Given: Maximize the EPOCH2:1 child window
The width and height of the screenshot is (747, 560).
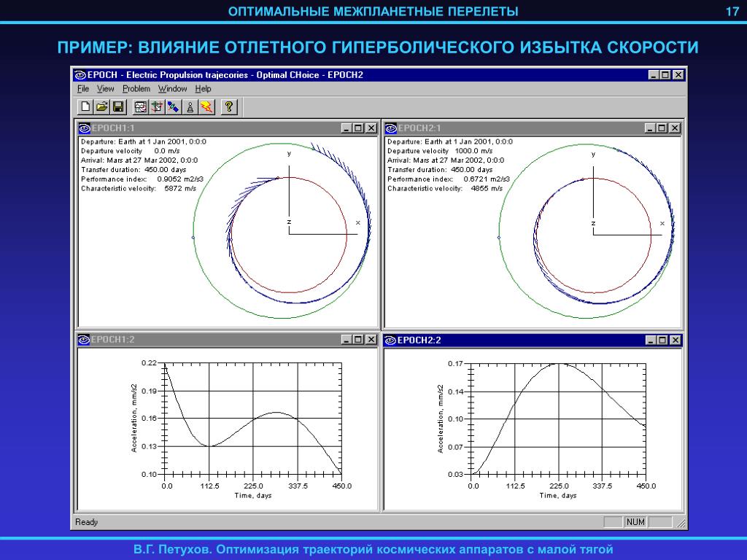Looking at the screenshot, I should pyautogui.click(x=662, y=128).
